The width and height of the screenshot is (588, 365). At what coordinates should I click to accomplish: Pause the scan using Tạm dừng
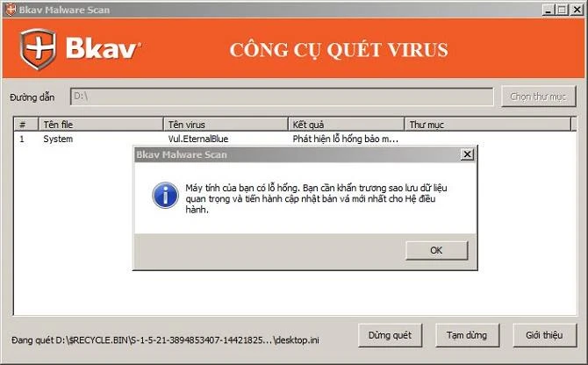pos(467,335)
